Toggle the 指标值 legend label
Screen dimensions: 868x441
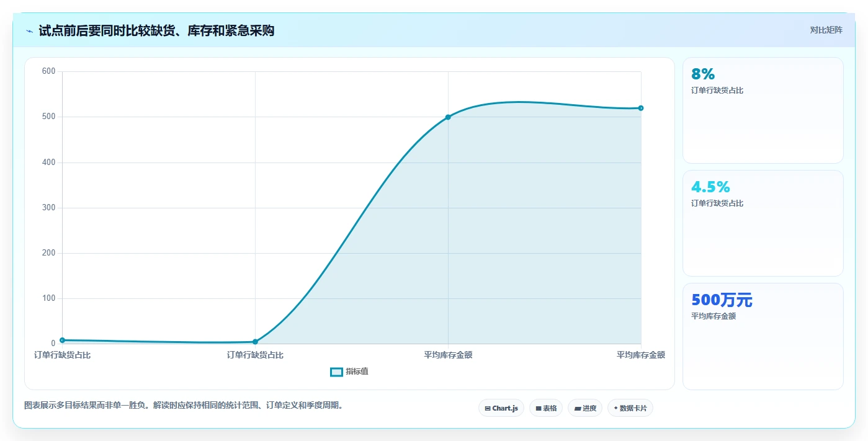[357, 372]
